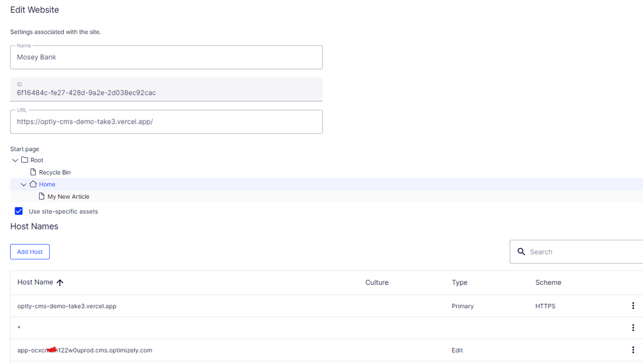Focus the host names Search field
The height and width of the screenshot is (364, 643).
580,252
